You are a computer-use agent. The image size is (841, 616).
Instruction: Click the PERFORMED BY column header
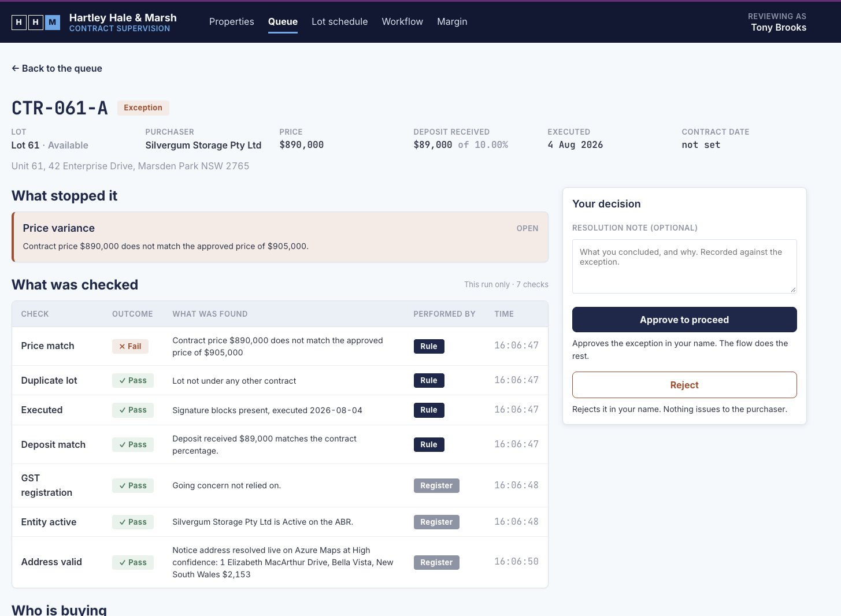pos(444,314)
